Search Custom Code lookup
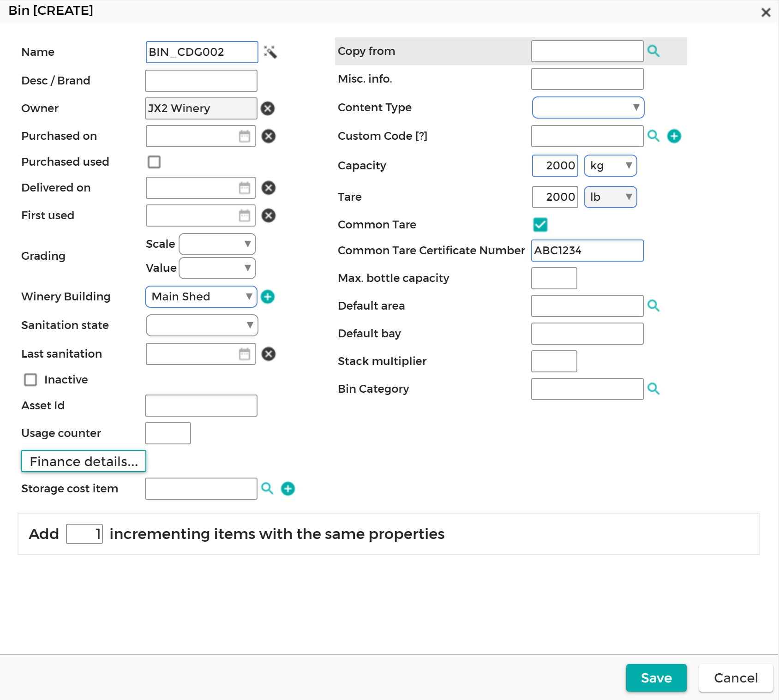The width and height of the screenshot is (779, 700). [x=653, y=136]
